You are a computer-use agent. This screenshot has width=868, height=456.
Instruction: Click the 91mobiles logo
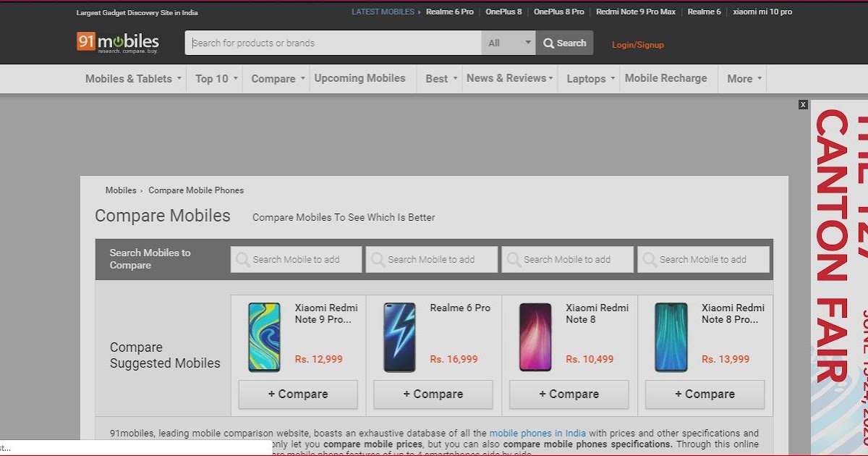[118, 42]
